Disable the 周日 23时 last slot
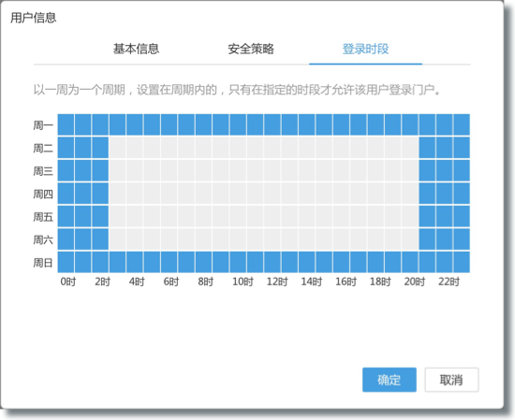 click(462, 262)
